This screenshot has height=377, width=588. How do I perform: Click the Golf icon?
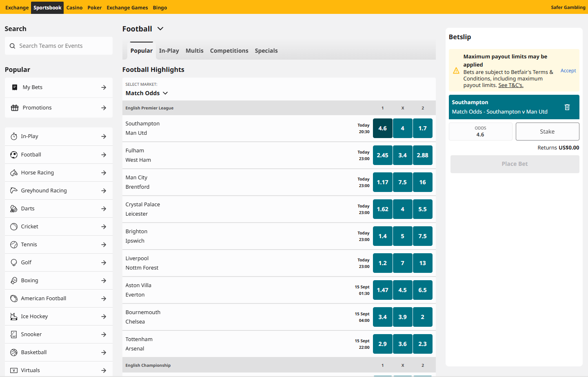click(14, 263)
